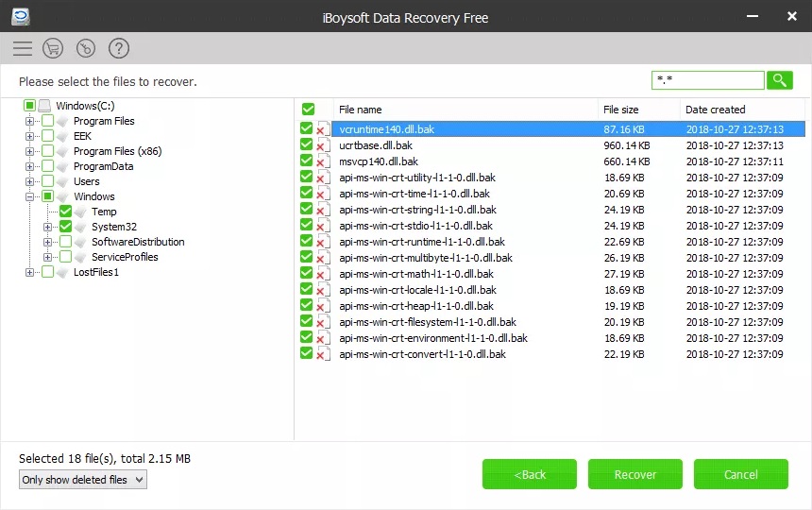Click the green search magnifier button
This screenshot has width=812, height=510.
(x=779, y=80)
